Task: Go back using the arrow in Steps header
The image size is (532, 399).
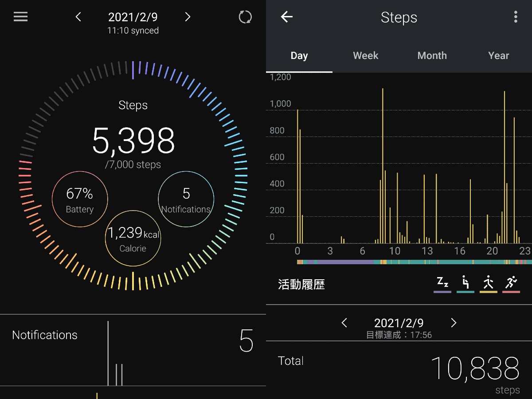Action: (287, 17)
